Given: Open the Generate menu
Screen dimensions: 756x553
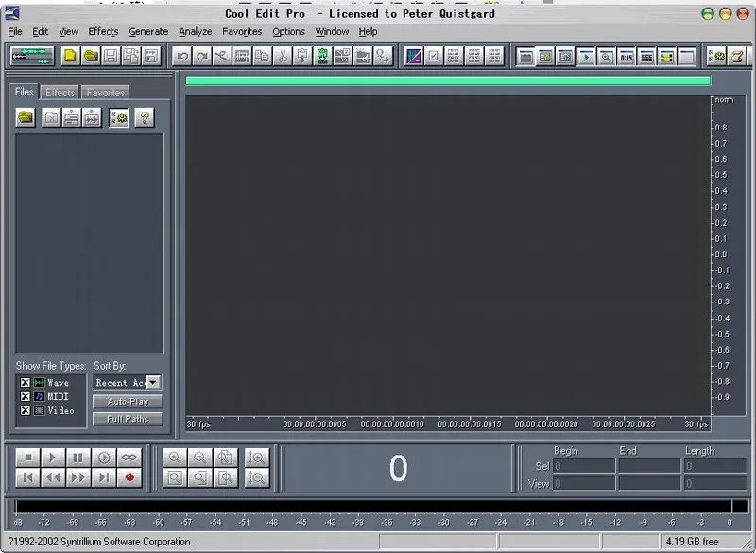Looking at the screenshot, I should point(148,32).
